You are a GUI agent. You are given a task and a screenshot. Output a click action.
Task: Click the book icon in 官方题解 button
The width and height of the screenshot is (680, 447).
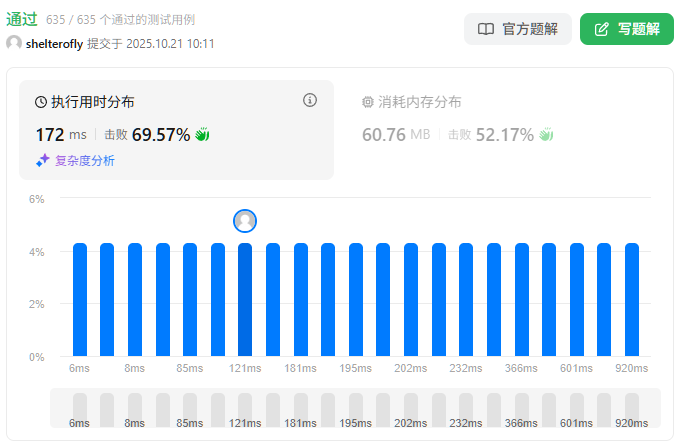(486, 29)
